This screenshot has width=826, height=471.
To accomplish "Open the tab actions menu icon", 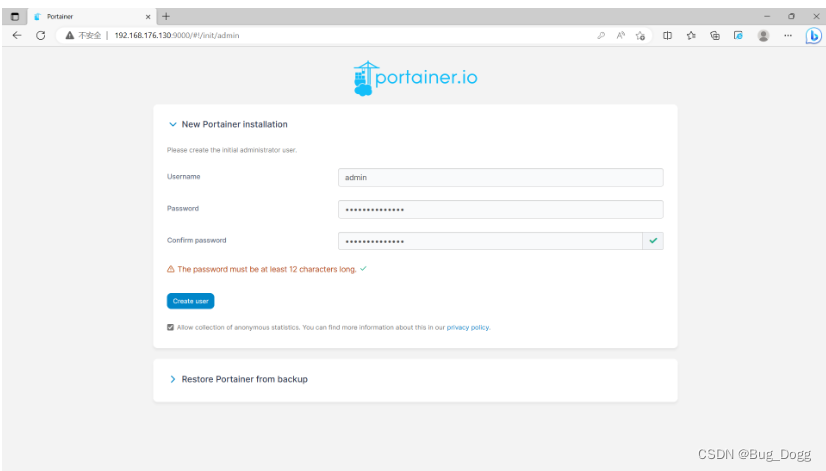I will (x=15, y=16).
